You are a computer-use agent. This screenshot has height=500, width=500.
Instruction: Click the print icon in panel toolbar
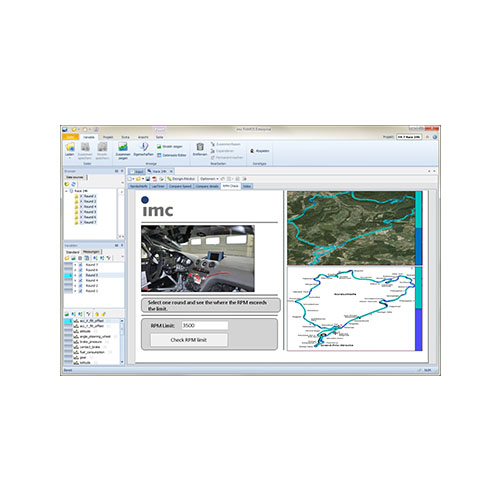(161, 179)
